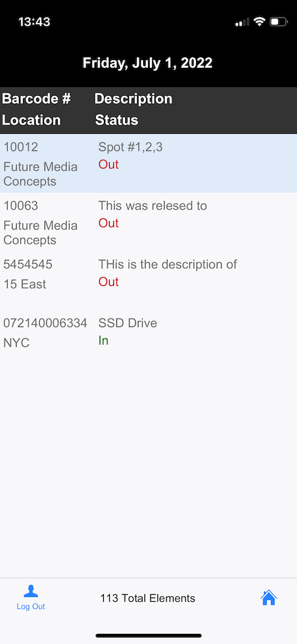Tap the green In status

[103, 341]
